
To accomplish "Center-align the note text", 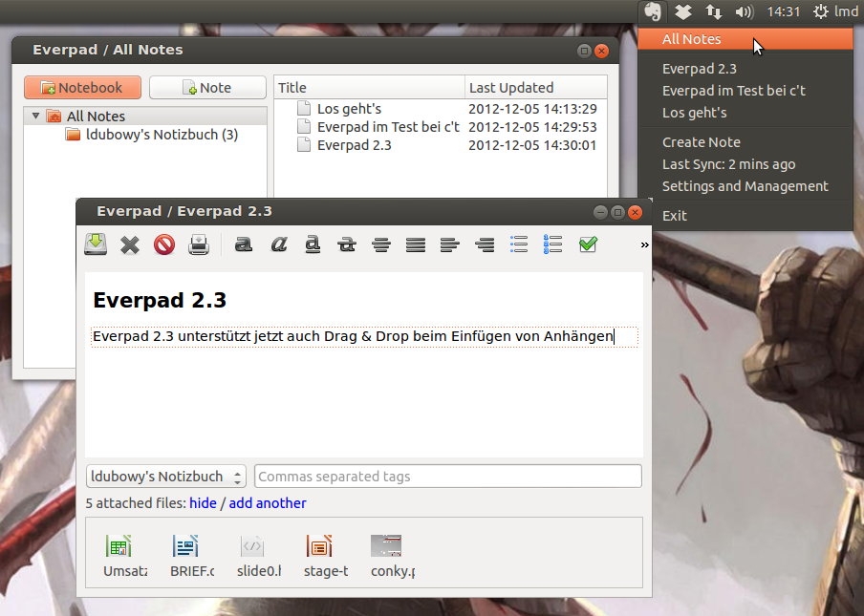I will [x=381, y=244].
